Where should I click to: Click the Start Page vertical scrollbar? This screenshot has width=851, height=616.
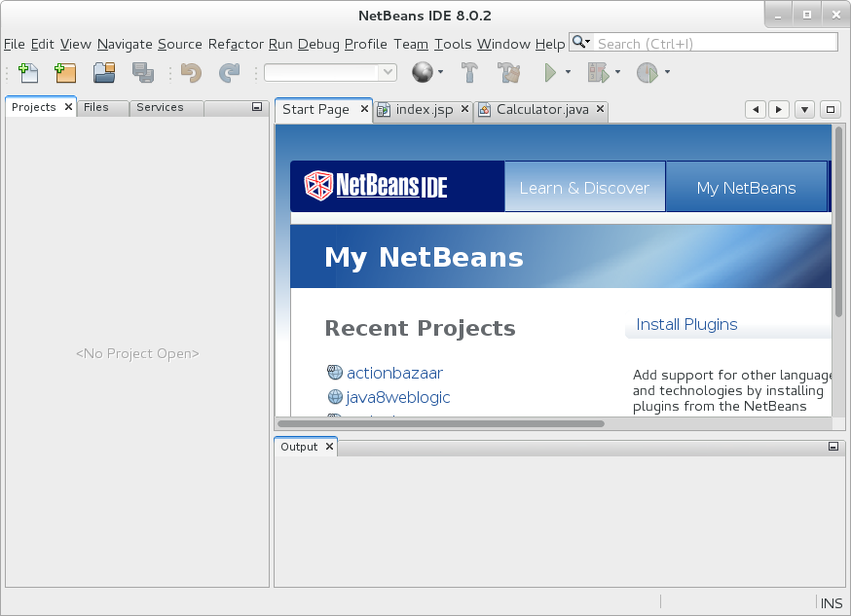(x=838, y=222)
